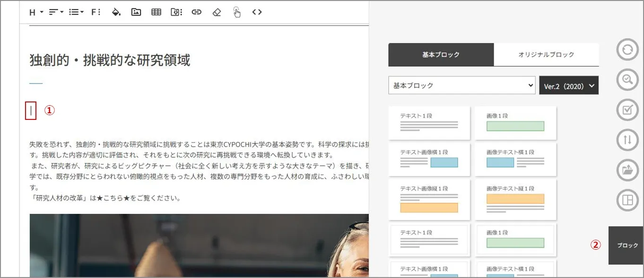Click the heading 独創的・挑戦的な研究領域
Screen dimensions: 644x278
110,60
